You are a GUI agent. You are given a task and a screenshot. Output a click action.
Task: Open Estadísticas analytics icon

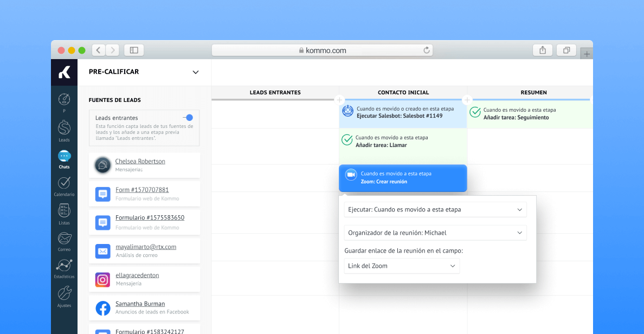64,268
